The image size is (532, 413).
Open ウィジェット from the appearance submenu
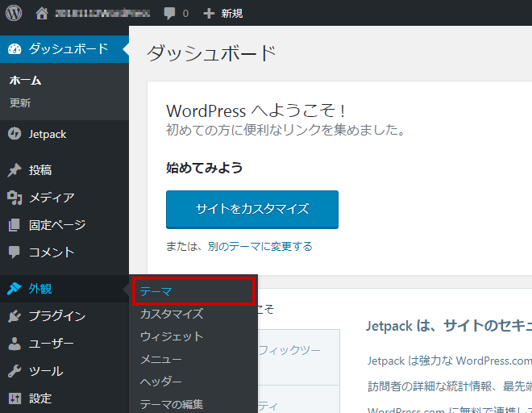pyautogui.click(x=172, y=336)
